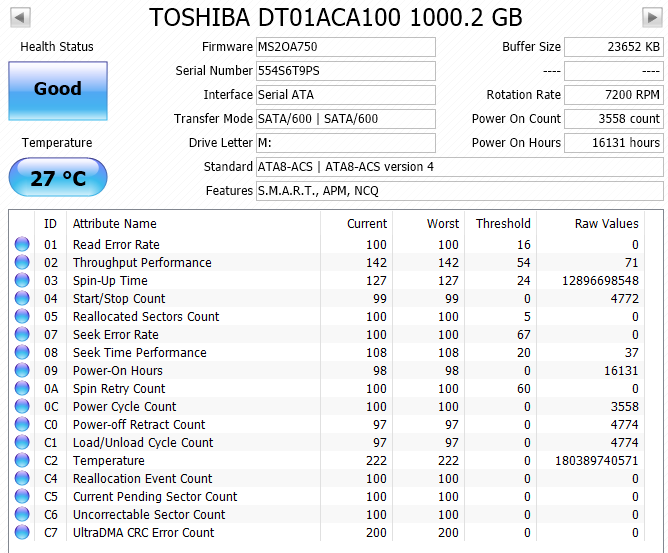668x553 pixels.
Task: Click raw value 3558 in Power Cycle Count row
Action: [625, 406]
